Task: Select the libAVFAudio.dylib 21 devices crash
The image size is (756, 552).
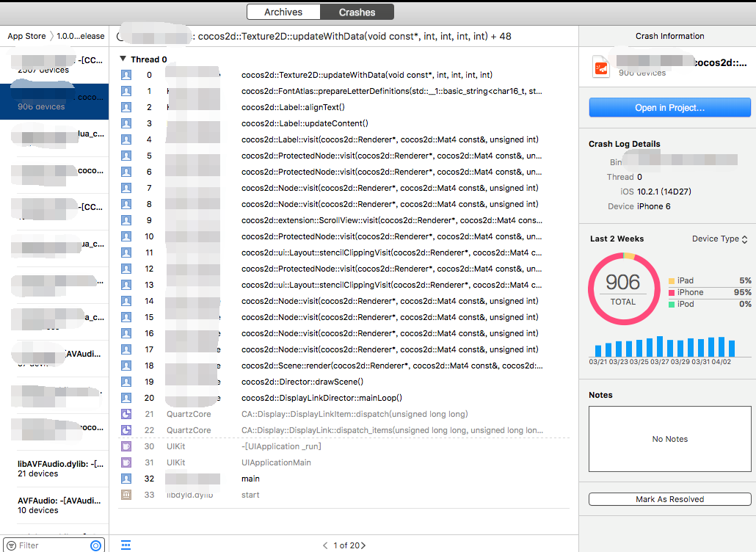Action: click(54, 468)
